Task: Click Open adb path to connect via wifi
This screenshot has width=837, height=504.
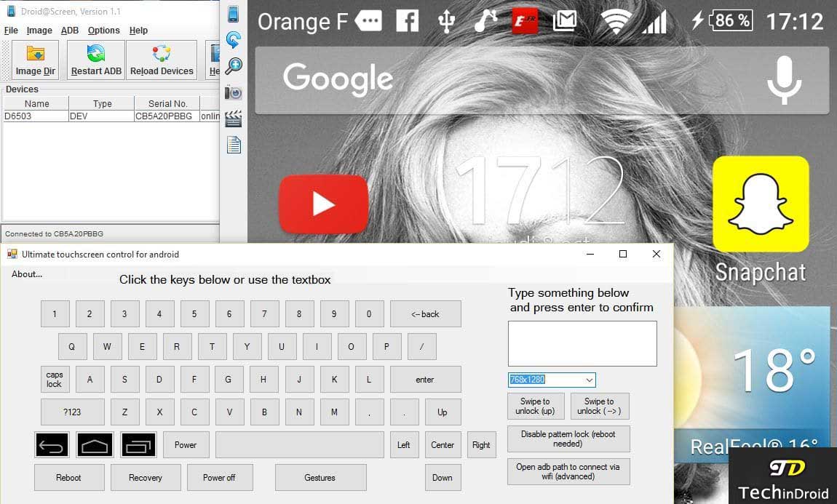Action: (x=568, y=471)
